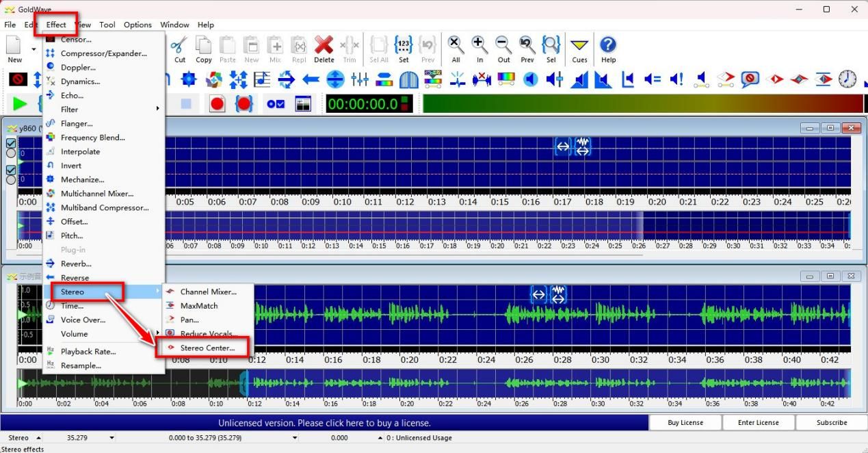Click the Reverb effect toolbar icon
Image resolution: width=868 pixels, height=453 pixels.
click(287, 79)
